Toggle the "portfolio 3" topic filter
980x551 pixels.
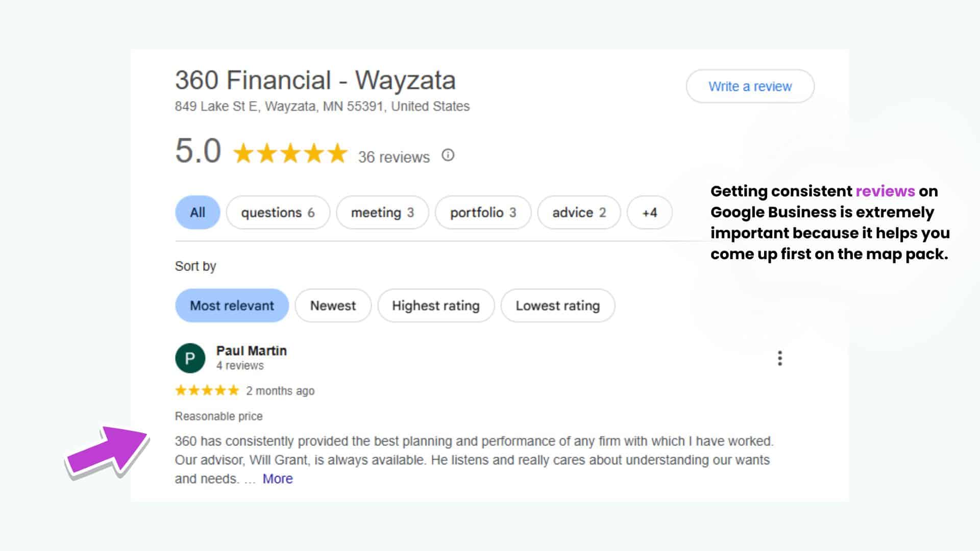click(x=483, y=213)
